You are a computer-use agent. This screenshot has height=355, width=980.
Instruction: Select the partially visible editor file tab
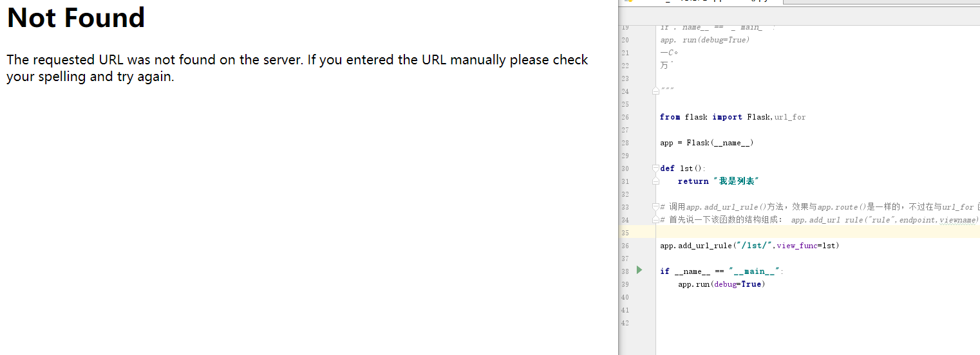[x=700, y=2]
